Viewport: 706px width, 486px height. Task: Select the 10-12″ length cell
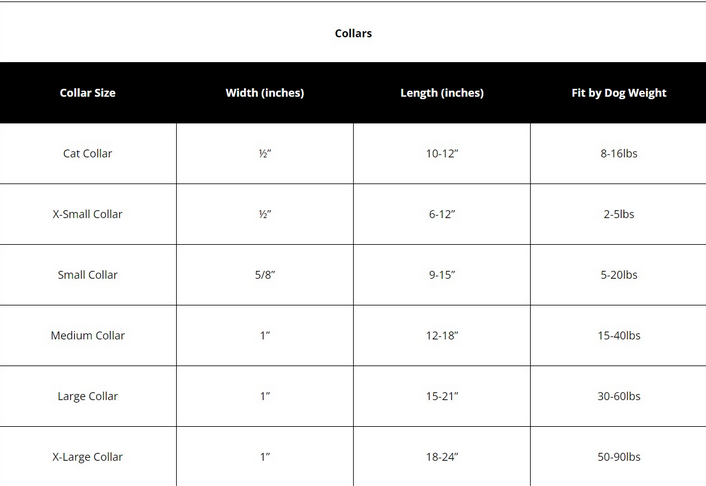coord(442,154)
